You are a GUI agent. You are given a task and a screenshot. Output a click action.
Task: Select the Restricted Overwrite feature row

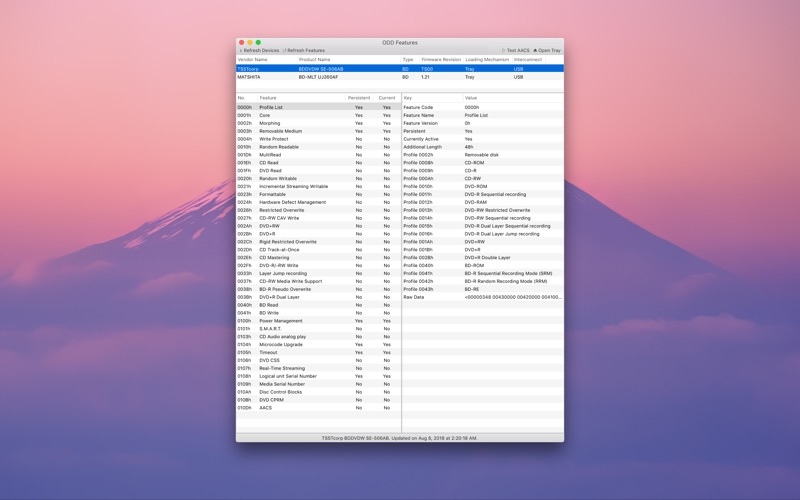click(x=318, y=210)
